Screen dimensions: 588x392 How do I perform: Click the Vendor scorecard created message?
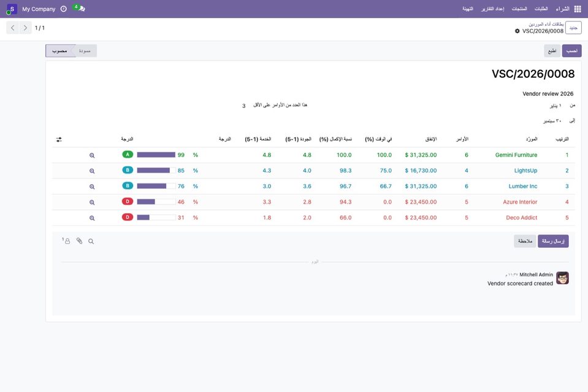tap(520, 283)
